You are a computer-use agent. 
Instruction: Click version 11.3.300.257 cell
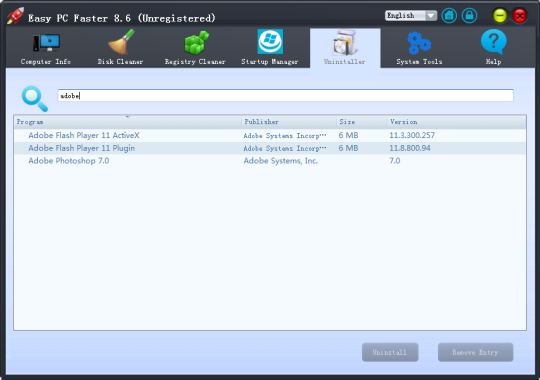(412, 135)
